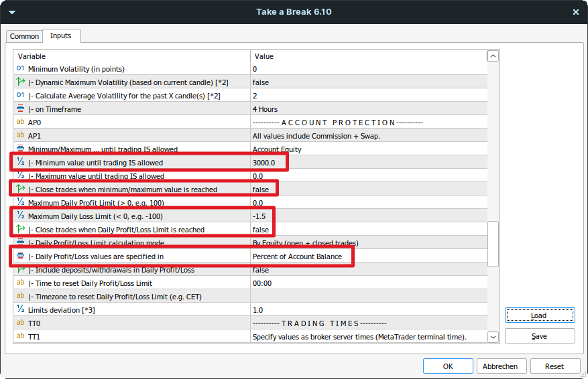588x379 pixels.
Task: Click the enum icon beside Daily Profit/Loss values specified
Action: click(x=20, y=256)
